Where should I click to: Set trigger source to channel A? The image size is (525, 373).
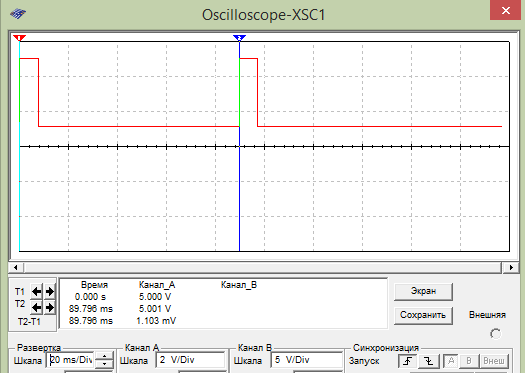451,361
